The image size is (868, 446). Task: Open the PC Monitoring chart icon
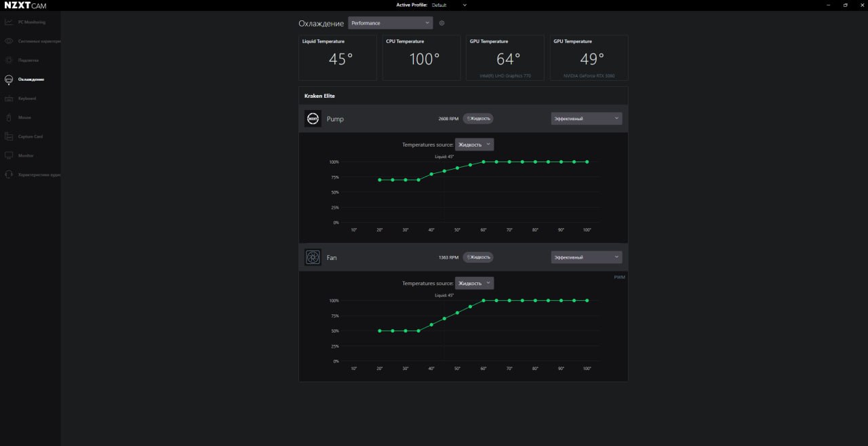9,22
